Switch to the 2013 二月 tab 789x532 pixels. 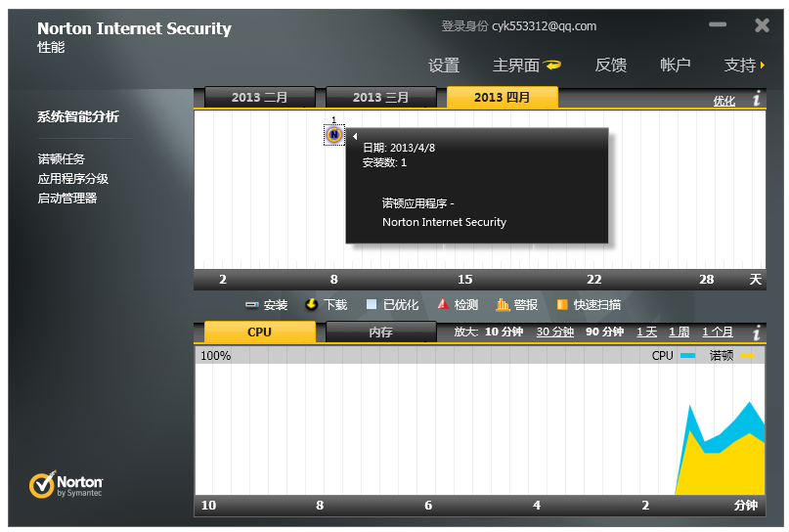(260, 97)
